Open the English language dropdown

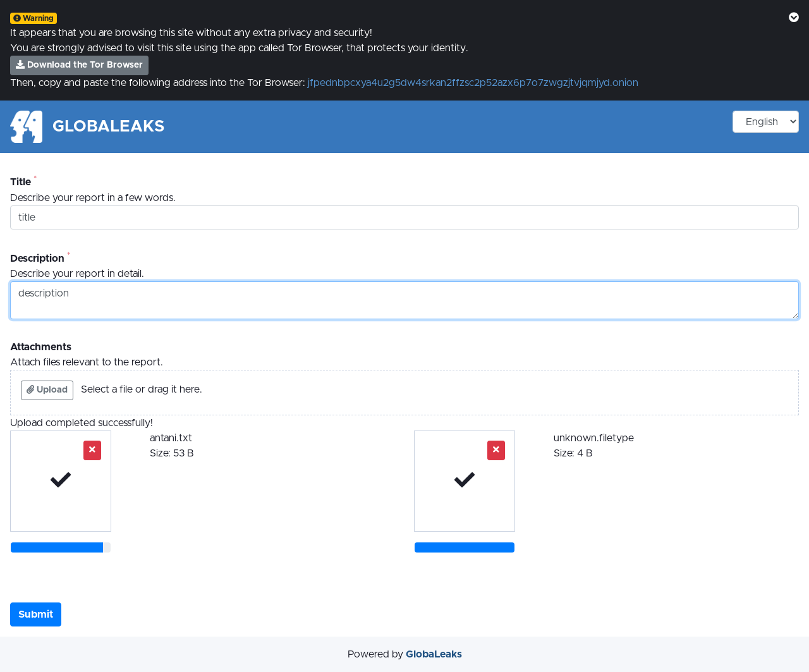pyautogui.click(x=765, y=122)
